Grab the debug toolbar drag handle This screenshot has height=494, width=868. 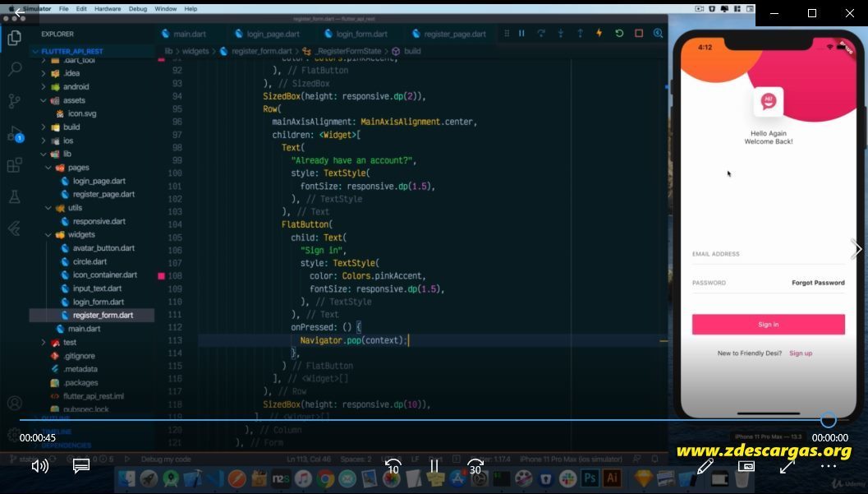pos(507,33)
